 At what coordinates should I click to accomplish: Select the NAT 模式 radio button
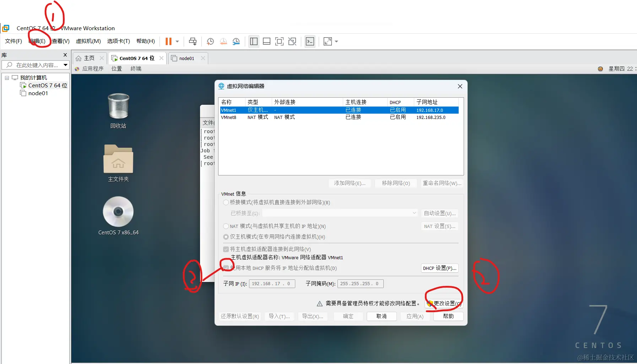tap(226, 226)
